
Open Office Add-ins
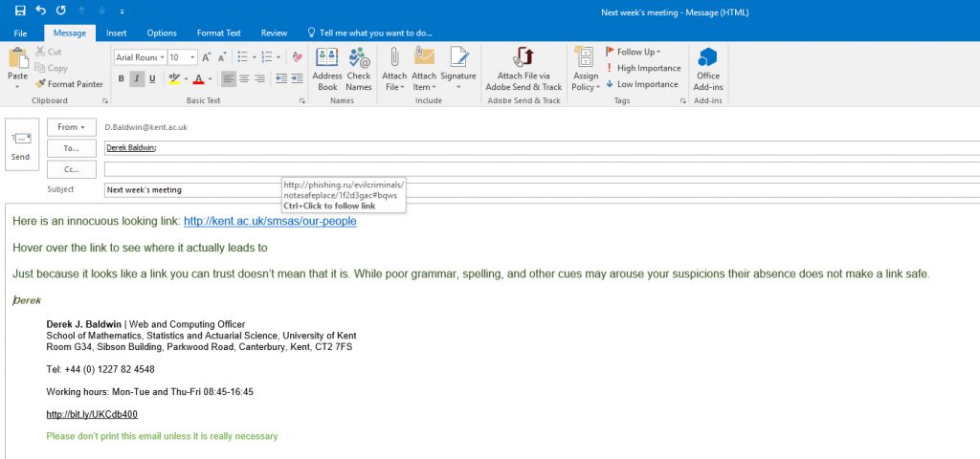707,67
